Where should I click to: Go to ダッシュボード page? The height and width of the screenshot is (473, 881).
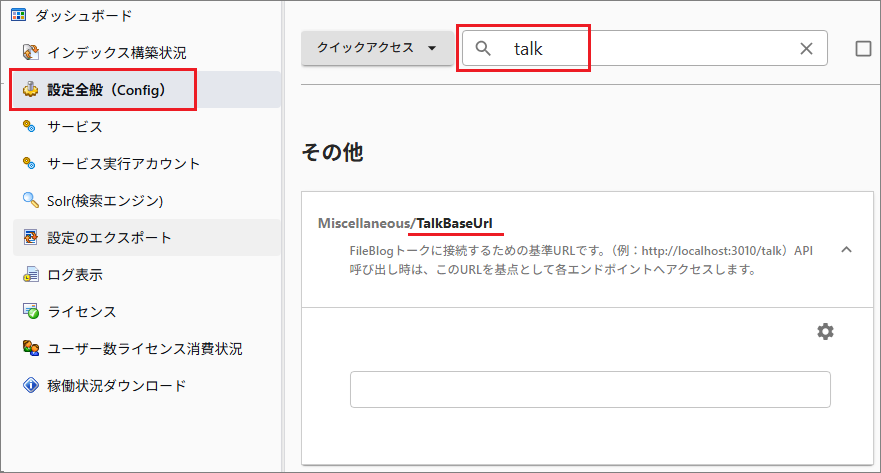[83, 15]
